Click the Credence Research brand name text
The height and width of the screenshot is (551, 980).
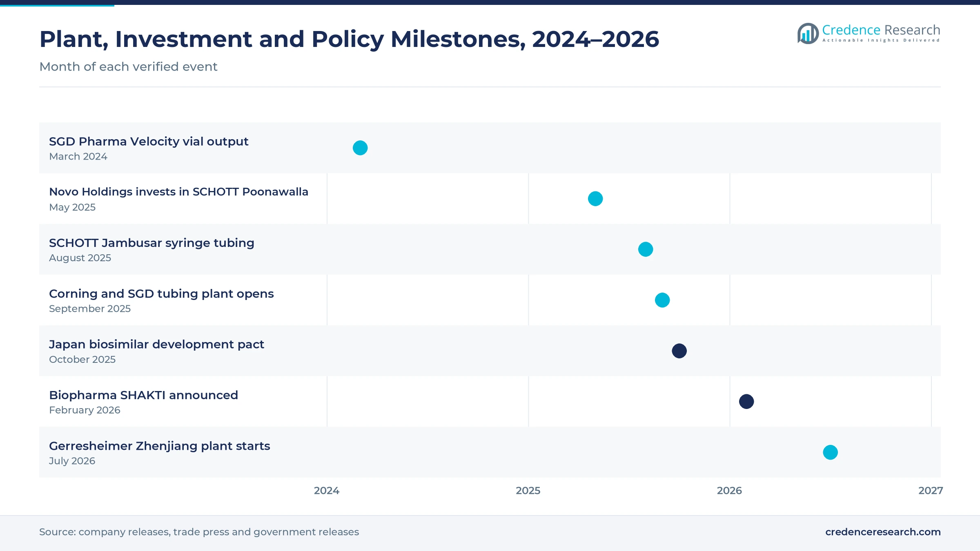(881, 30)
